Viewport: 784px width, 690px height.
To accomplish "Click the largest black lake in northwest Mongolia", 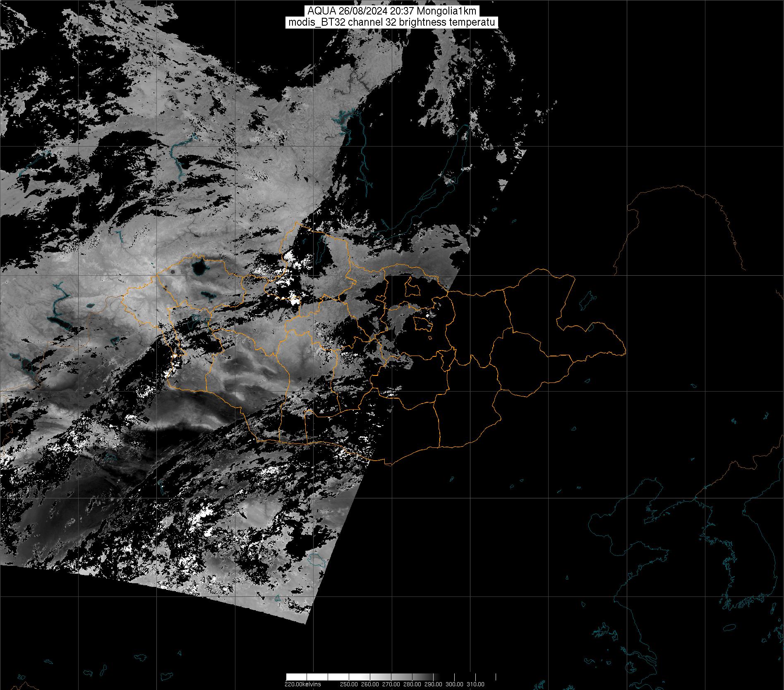I will click(x=199, y=269).
